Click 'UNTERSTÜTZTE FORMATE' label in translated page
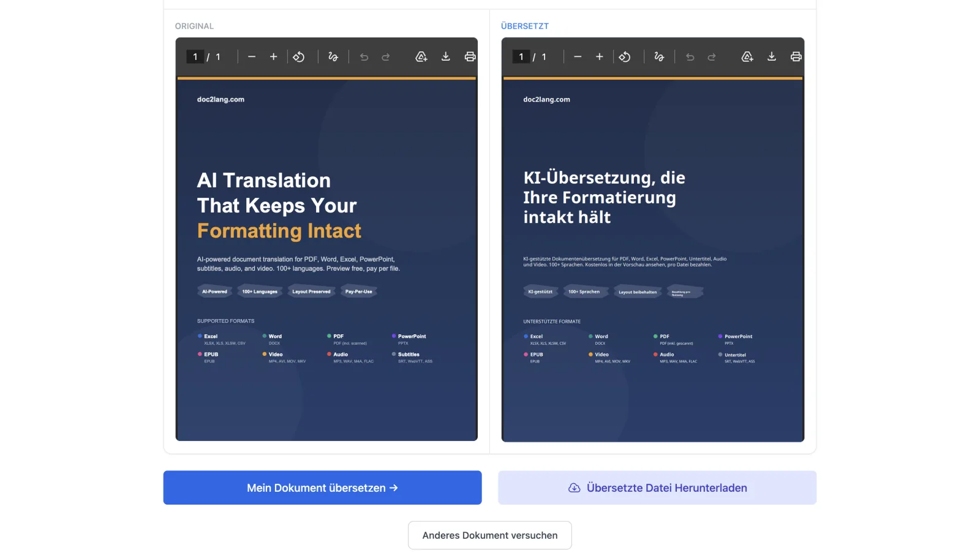 pos(552,322)
